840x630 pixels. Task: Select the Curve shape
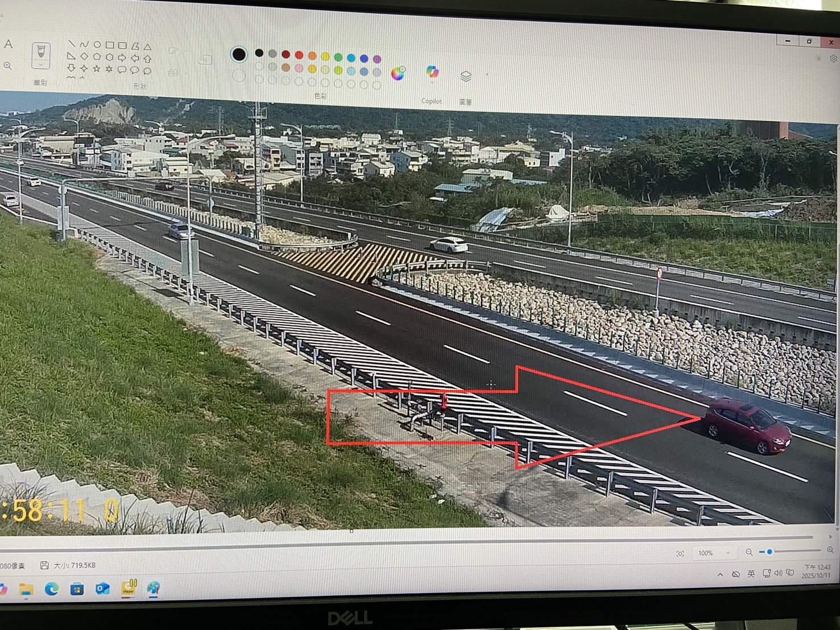[84, 44]
